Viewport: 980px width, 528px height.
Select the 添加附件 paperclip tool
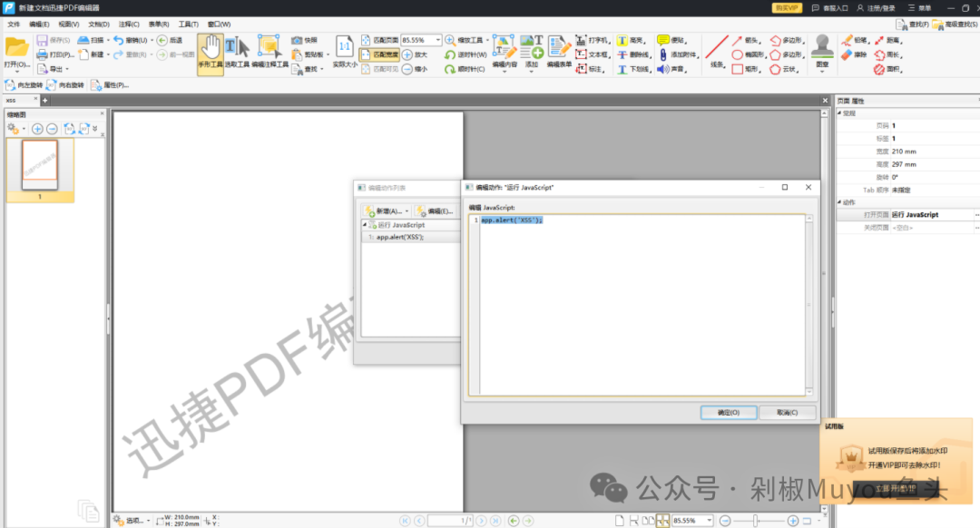pyautogui.click(x=663, y=54)
